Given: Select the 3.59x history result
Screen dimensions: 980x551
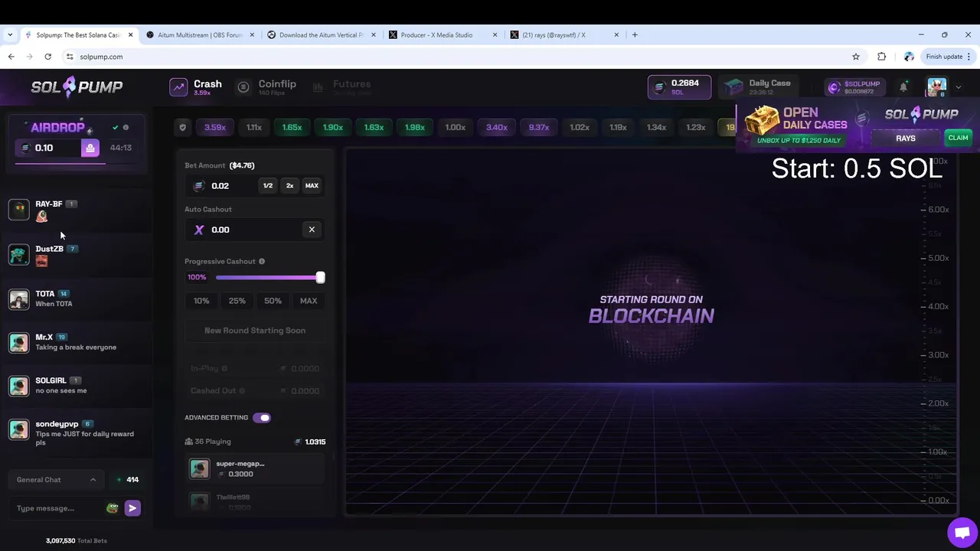Looking at the screenshot, I should click(215, 127).
